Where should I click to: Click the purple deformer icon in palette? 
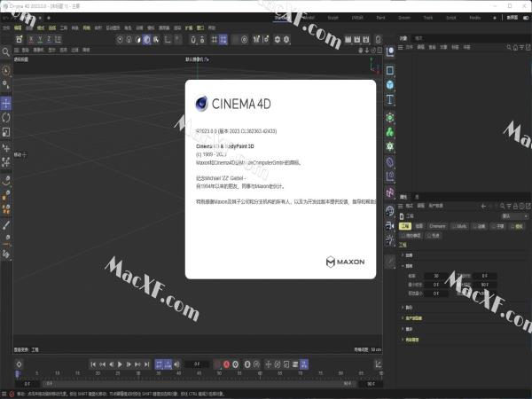tap(390, 163)
